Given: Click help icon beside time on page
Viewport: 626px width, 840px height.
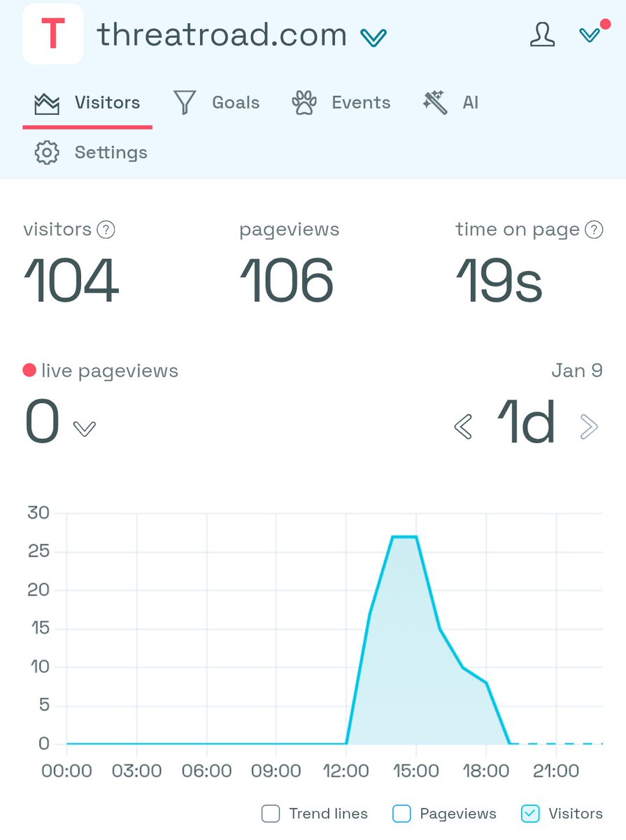Looking at the screenshot, I should (x=594, y=230).
